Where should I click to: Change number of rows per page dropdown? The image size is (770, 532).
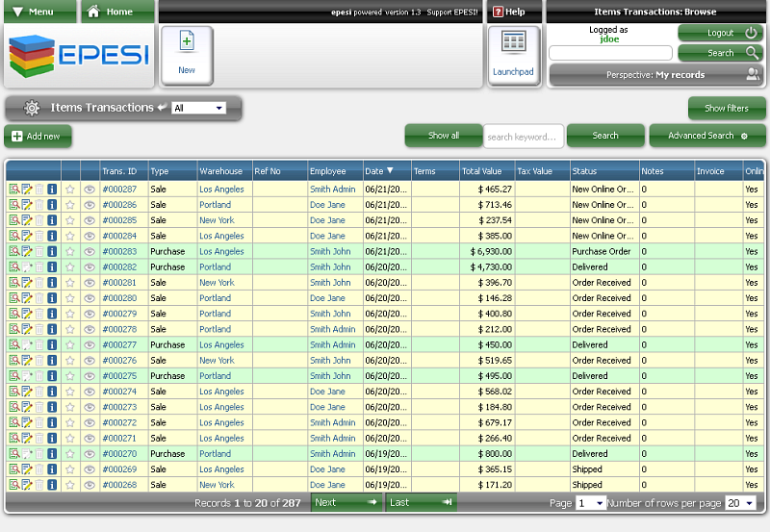tap(740, 503)
